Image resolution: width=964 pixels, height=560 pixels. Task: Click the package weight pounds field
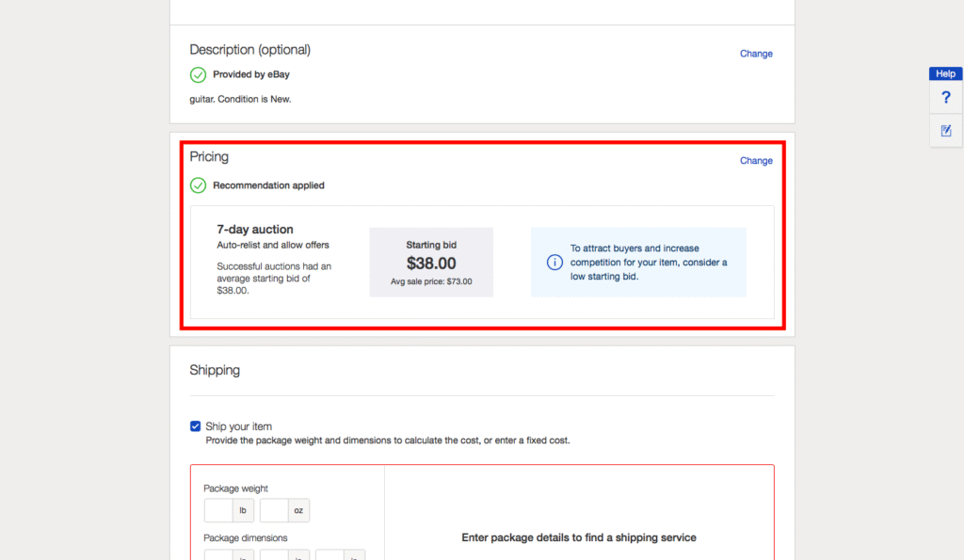218,510
